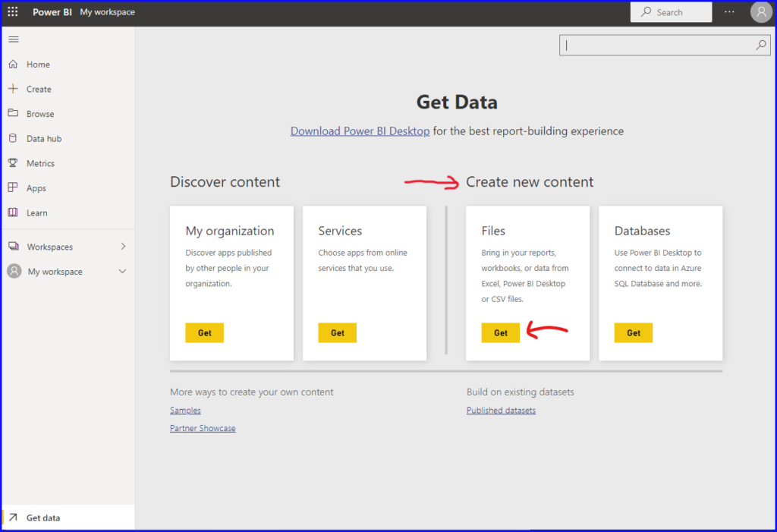Select Get data in bottom navigation
The image size is (777, 532).
[43, 518]
